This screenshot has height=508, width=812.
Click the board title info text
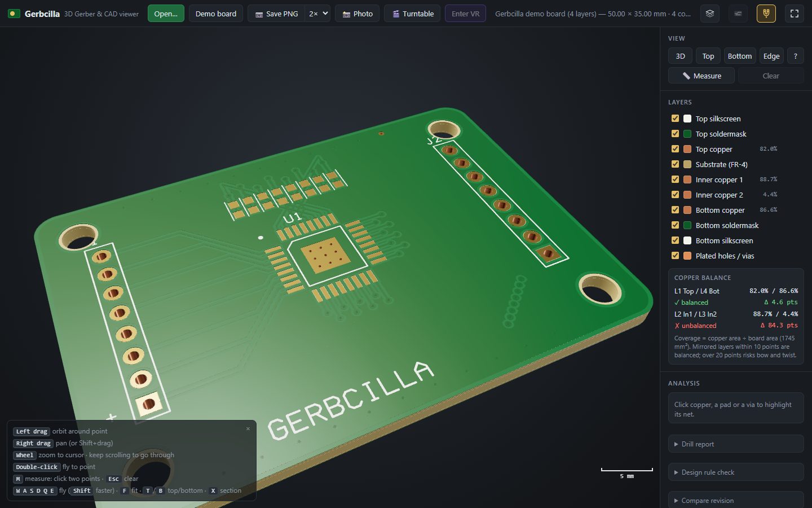point(593,14)
